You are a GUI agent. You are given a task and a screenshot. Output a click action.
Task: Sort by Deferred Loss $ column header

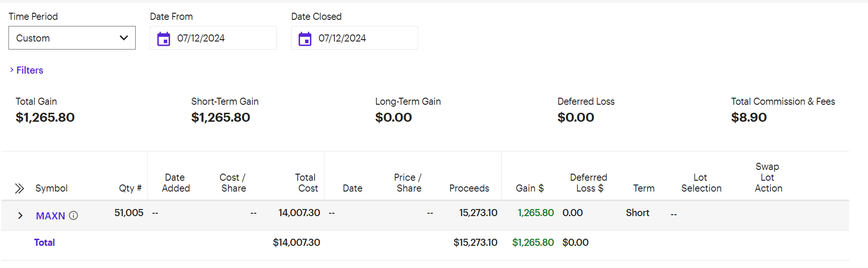point(589,183)
